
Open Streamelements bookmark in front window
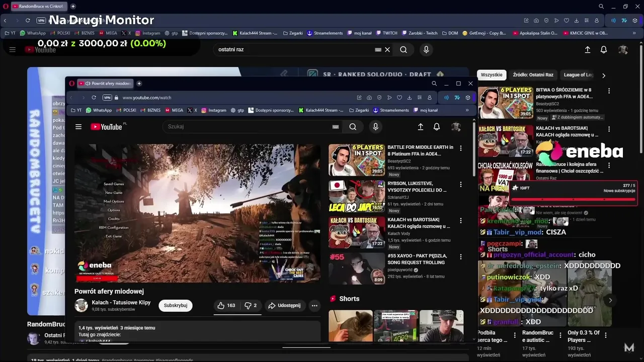pos(390,110)
